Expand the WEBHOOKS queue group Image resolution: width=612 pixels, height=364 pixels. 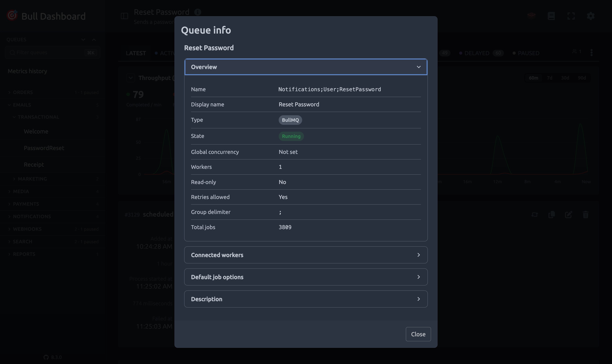click(x=53, y=229)
